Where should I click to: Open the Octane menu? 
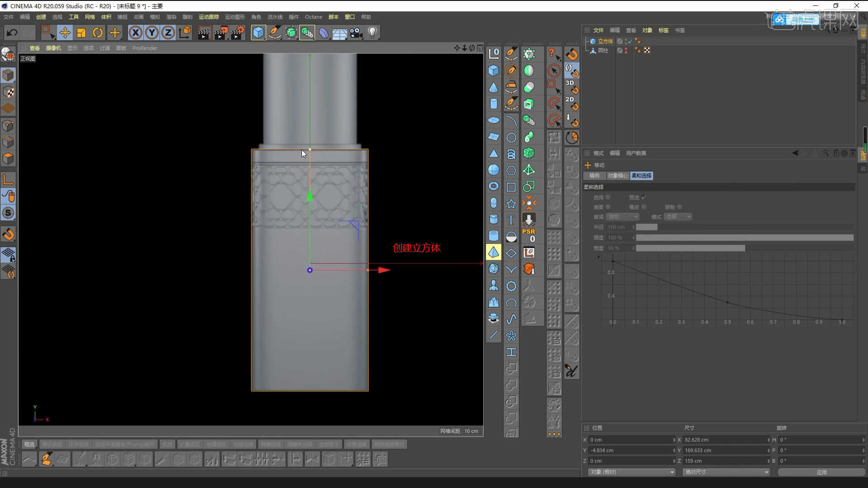[313, 17]
